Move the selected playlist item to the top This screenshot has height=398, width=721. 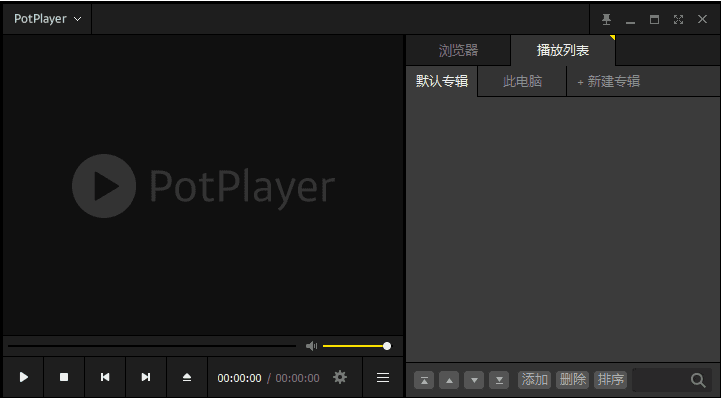[x=424, y=380]
